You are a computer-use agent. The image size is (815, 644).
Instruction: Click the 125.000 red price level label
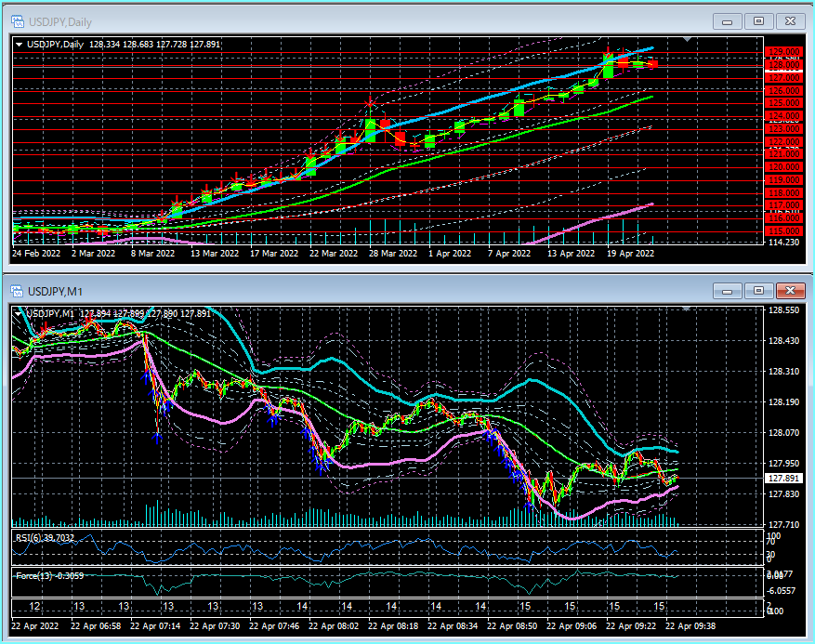coord(784,103)
